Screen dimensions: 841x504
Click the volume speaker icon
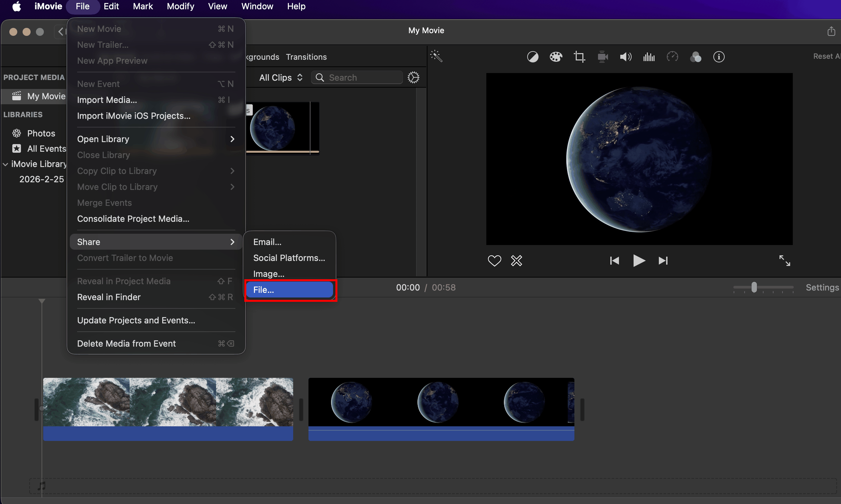[x=626, y=57]
